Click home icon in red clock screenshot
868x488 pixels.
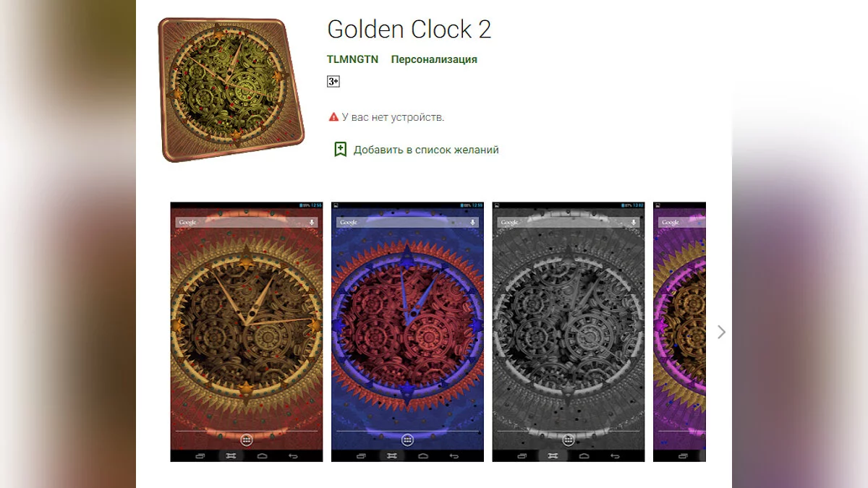tap(263, 456)
